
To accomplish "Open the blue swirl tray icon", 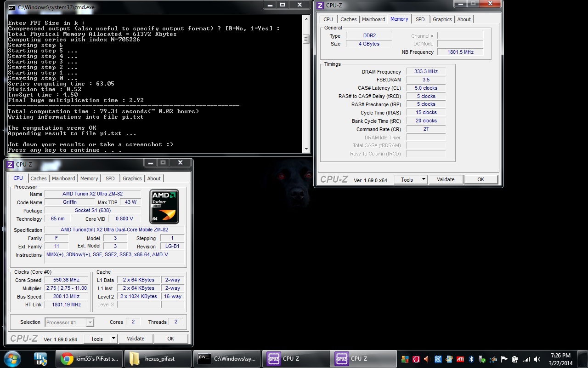I will coord(438,359).
